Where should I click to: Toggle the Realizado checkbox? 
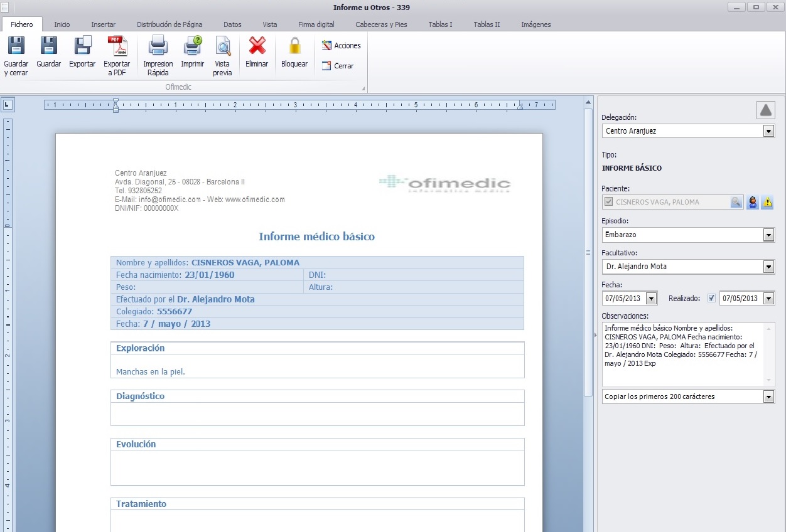tap(711, 299)
